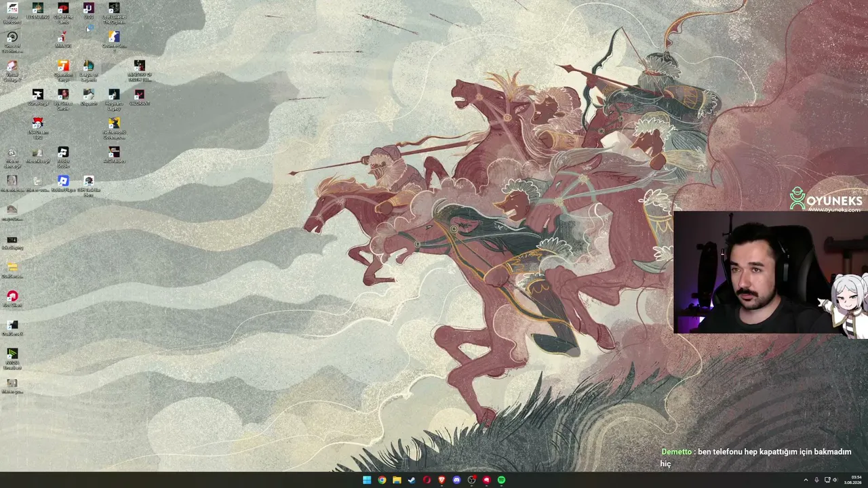Open File Explorer in the taskbar
868x488 pixels.
coord(397,480)
